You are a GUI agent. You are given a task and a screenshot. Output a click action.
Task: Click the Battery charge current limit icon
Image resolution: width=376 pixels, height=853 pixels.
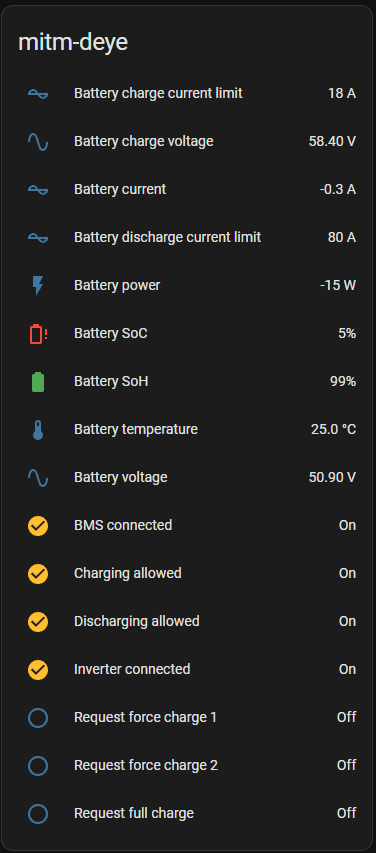click(x=38, y=94)
